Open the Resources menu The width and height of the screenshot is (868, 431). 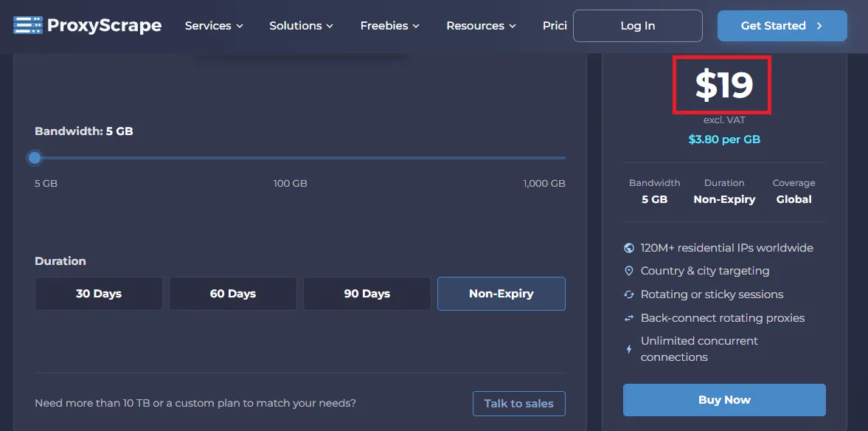click(x=481, y=26)
